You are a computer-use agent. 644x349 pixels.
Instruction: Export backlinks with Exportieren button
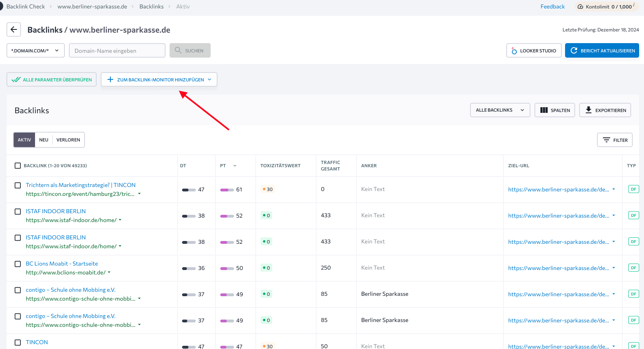pyautogui.click(x=605, y=110)
